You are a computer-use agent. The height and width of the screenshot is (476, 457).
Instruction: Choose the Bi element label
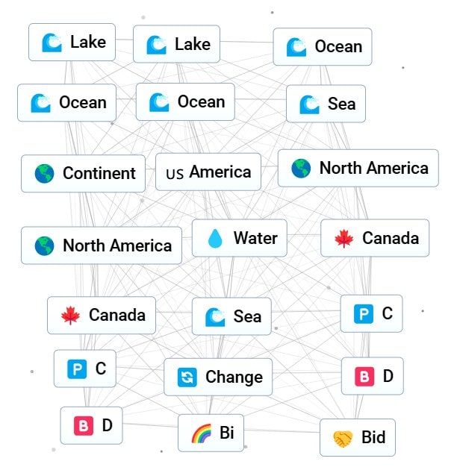(x=227, y=433)
